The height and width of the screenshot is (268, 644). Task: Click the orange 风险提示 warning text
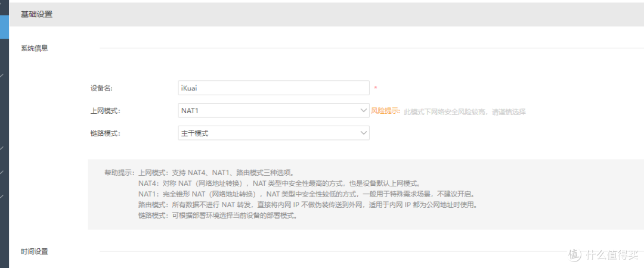(x=386, y=111)
